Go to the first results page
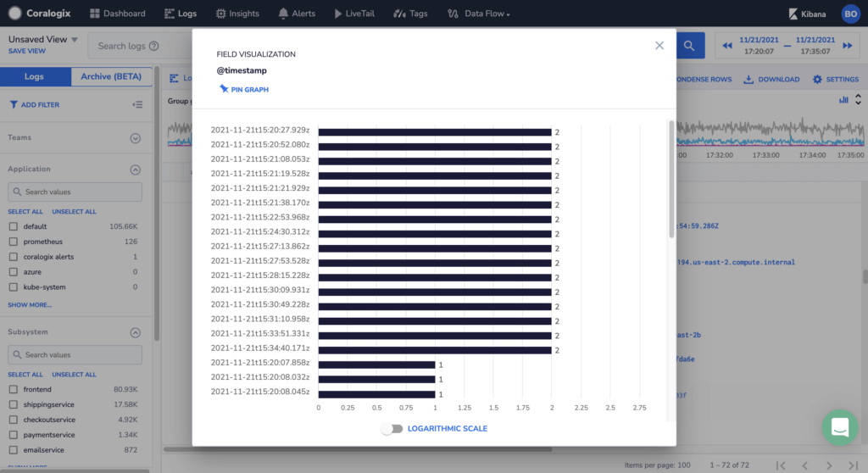The image size is (868, 473). 781,465
